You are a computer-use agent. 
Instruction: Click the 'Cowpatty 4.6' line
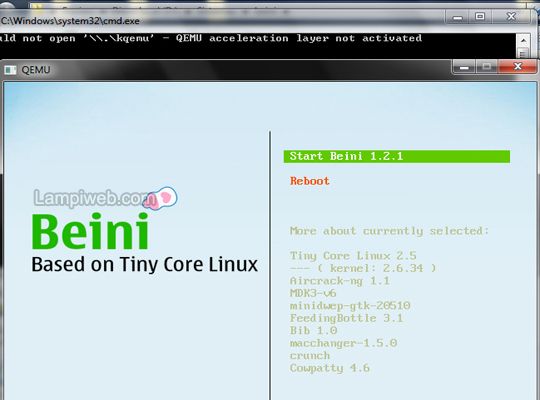click(x=330, y=368)
